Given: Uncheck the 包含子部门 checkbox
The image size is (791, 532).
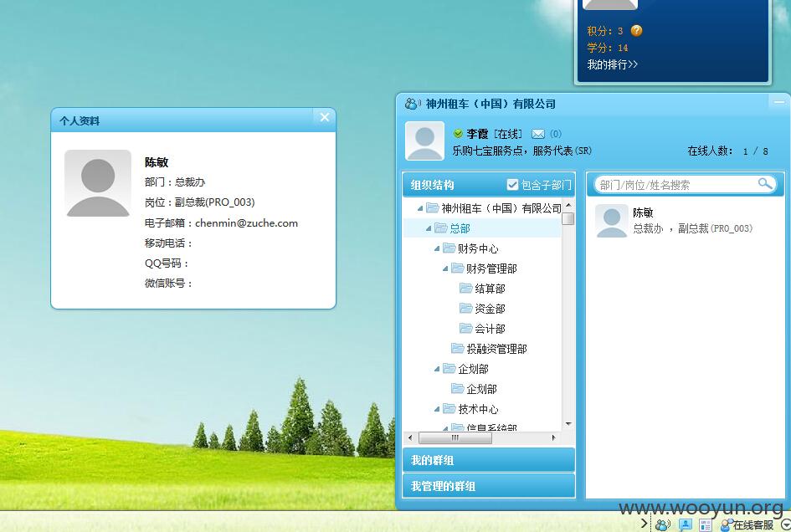Looking at the screenshot, I should [512, 185].
